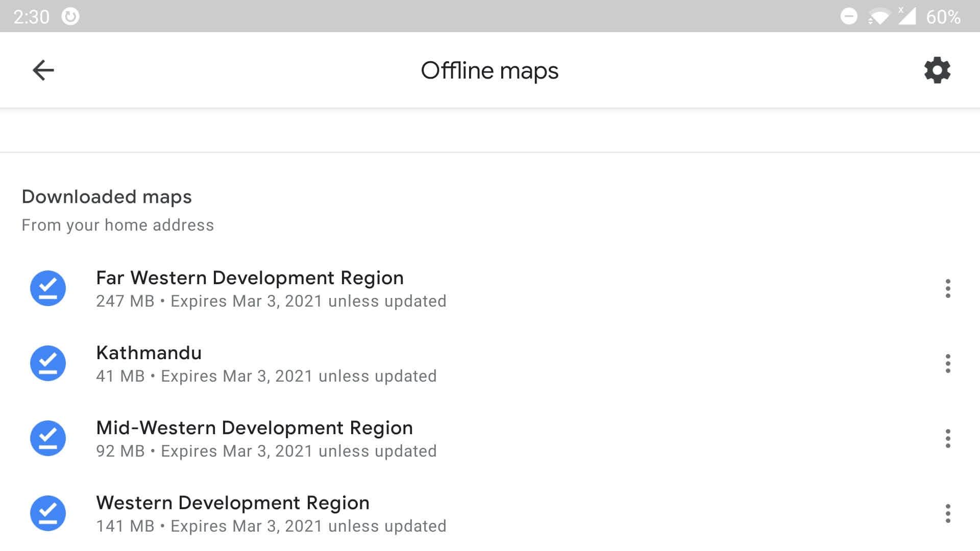Tap the 141 MB expiry details line
The image size is (980, 551).
tap(271, 527)
